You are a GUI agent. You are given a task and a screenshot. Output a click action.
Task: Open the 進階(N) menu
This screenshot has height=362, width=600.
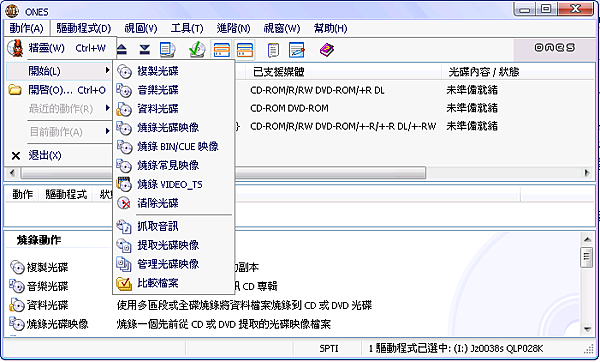pyautogui.click(x=233, y=28)
